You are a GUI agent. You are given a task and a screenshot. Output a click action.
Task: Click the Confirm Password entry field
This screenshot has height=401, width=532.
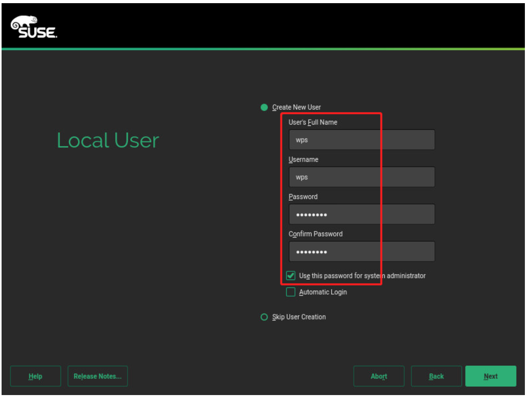click(x=361, y=252)
